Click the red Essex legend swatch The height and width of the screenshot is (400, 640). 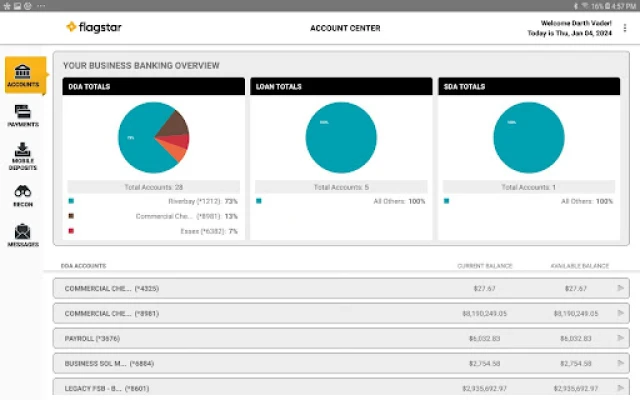click(x=70, y=231)
